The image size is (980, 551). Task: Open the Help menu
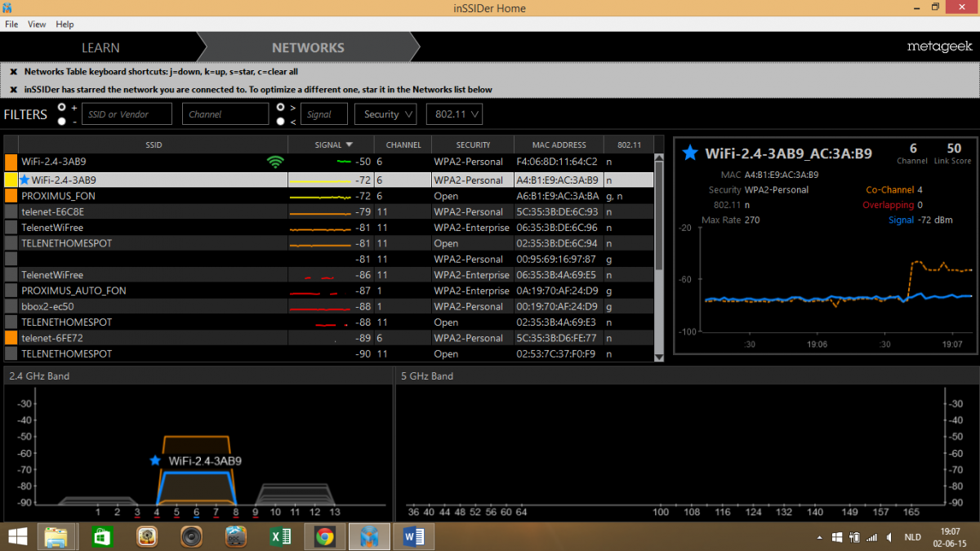click(65, 24)
